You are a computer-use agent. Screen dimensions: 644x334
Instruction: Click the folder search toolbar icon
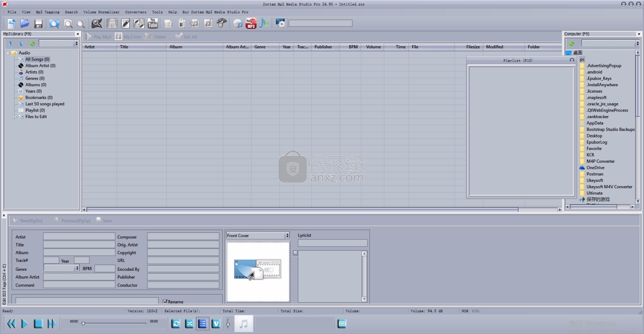pyautogui.click(x=54, y=23)
